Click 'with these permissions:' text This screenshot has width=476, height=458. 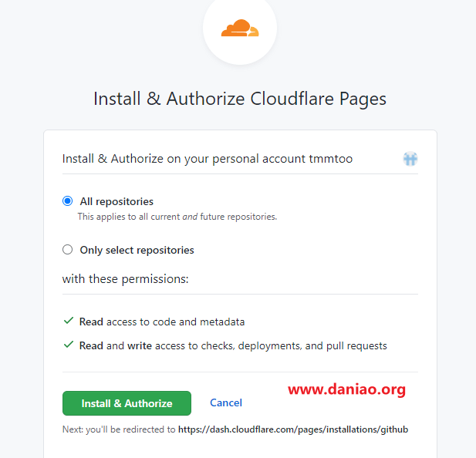[126, 279]
